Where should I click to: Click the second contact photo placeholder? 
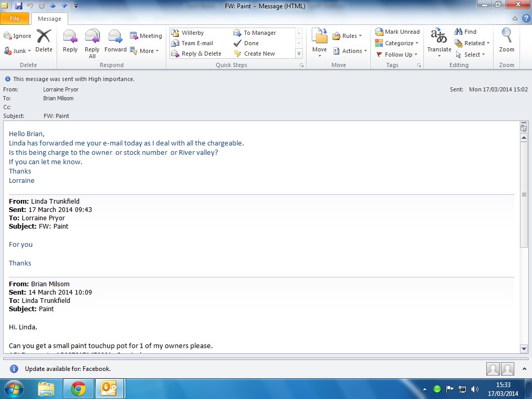(x=508, y=369)
